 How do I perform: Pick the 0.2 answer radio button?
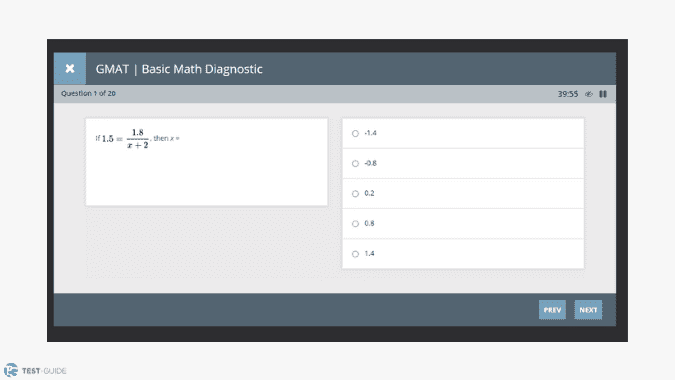pyautogui.click(x=355, y=194)
